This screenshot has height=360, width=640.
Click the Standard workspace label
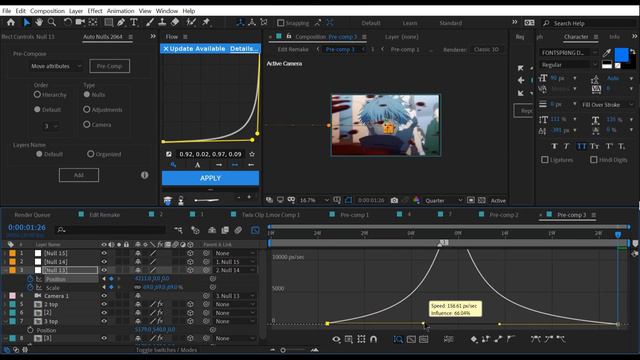tap(451, 23)
